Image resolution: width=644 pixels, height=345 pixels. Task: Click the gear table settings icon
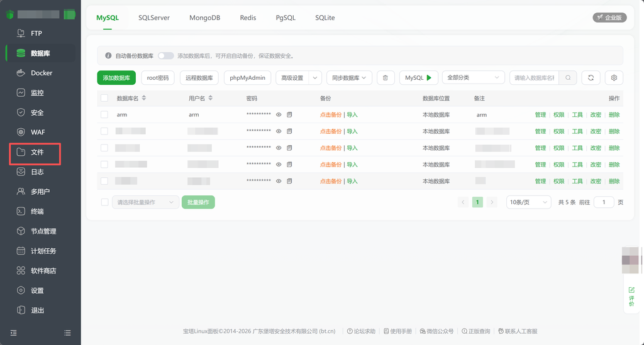614,77
